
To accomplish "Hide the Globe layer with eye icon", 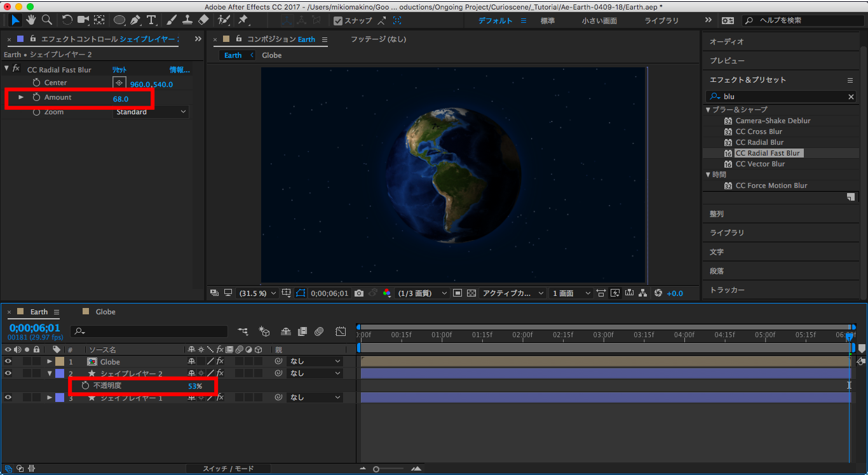I will coord(8,362).
